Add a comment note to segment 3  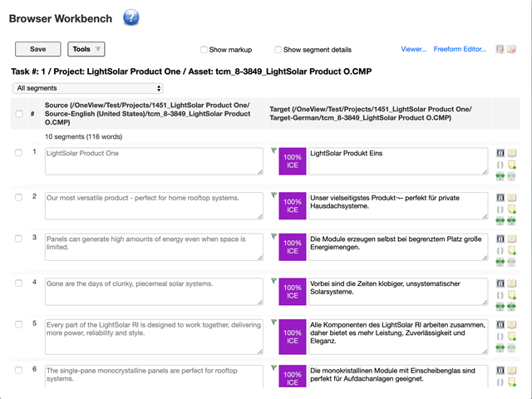(x=512, y=251)
